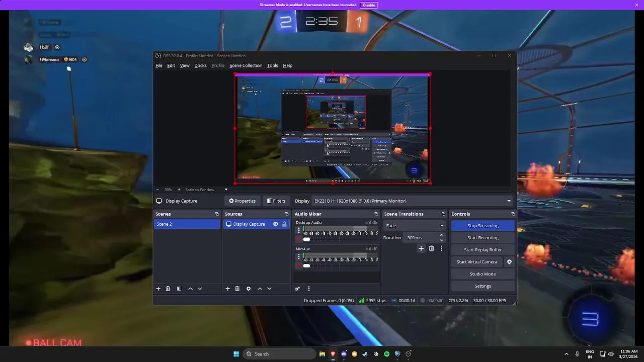Open the Display monitor dropdown
The width and height of the screenshot is (644, 362).
[x=412, y=201]
